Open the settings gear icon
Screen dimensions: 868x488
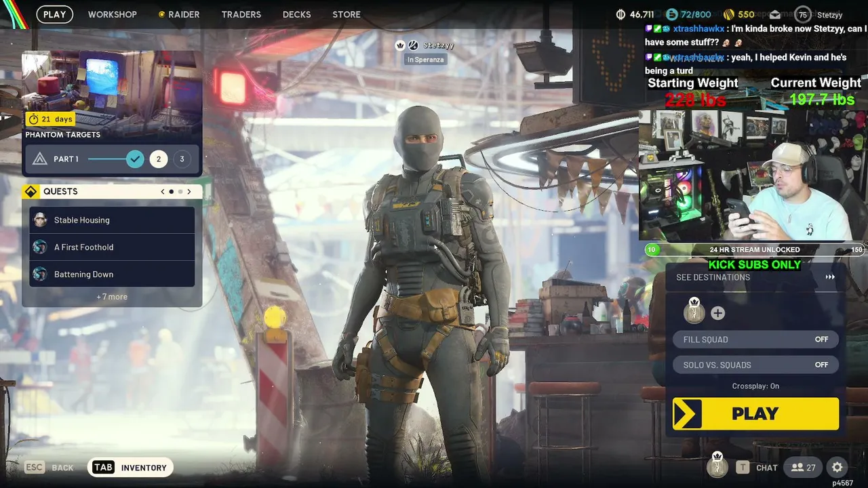[x=837, y=468]
